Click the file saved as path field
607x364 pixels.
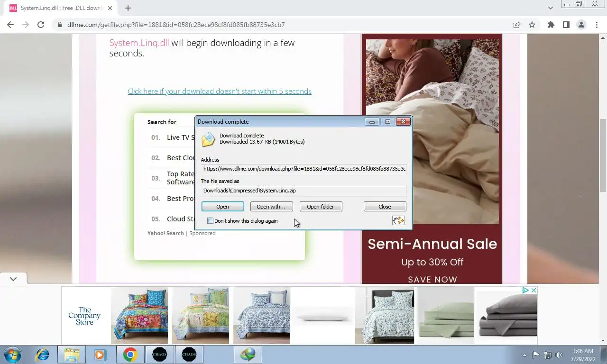click(303, 191)
